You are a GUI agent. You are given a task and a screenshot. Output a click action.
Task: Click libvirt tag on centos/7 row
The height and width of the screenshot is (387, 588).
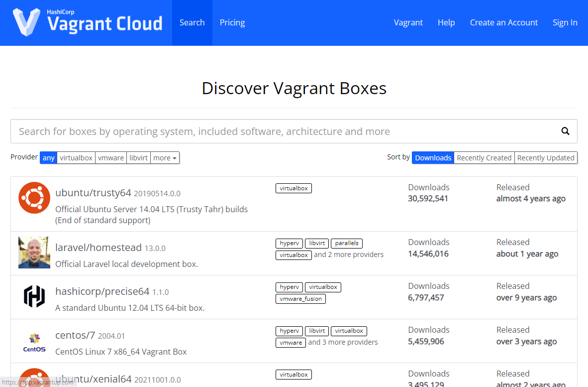click(317, 331)
